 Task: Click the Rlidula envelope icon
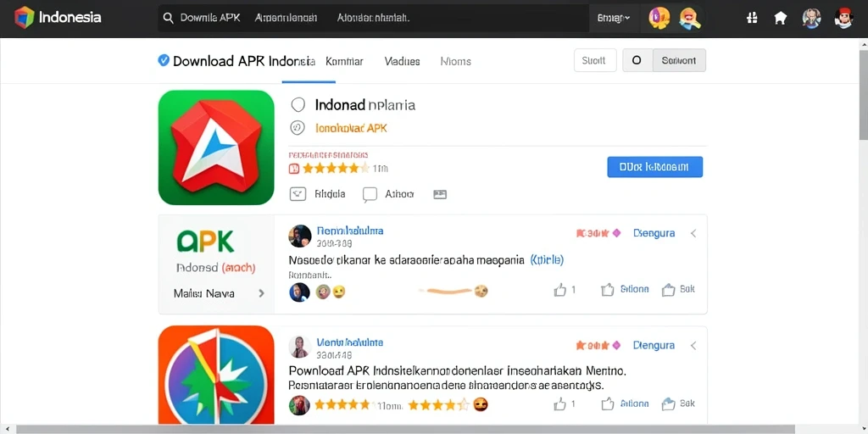click(x=298, y=194)
